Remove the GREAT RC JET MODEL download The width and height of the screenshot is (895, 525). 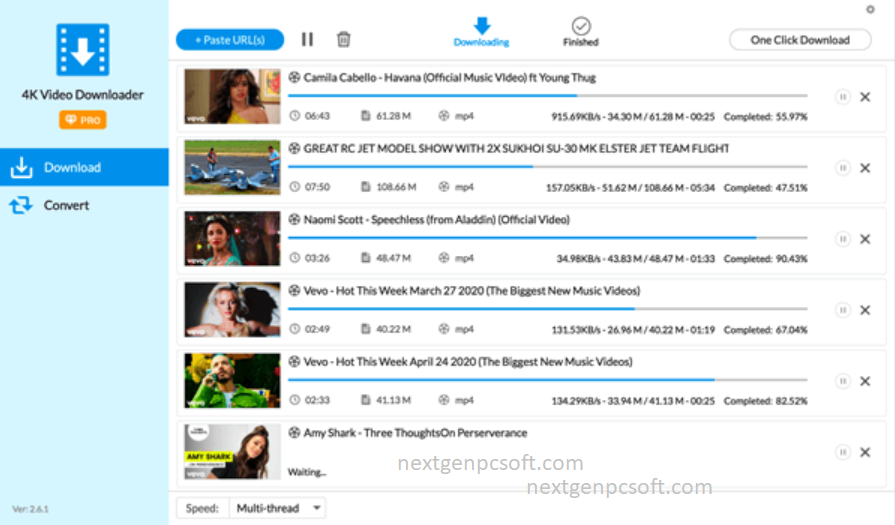click(865, 168)
